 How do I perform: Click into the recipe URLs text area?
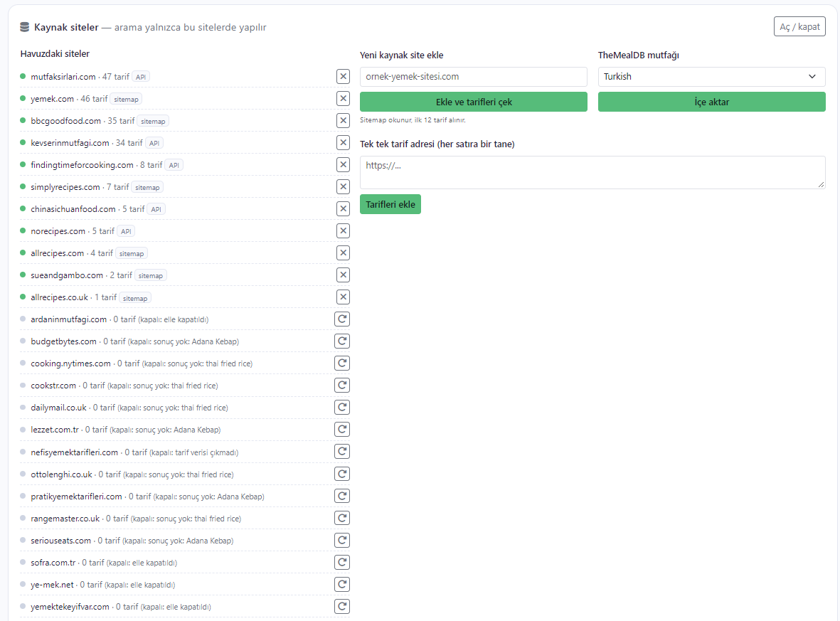pyautogui.click(x=592, y=173)
